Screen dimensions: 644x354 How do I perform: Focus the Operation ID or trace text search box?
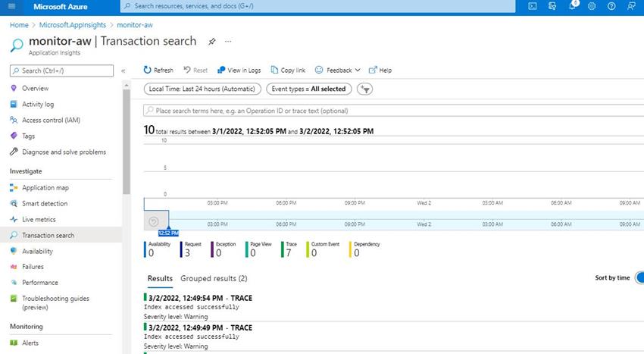393,111
